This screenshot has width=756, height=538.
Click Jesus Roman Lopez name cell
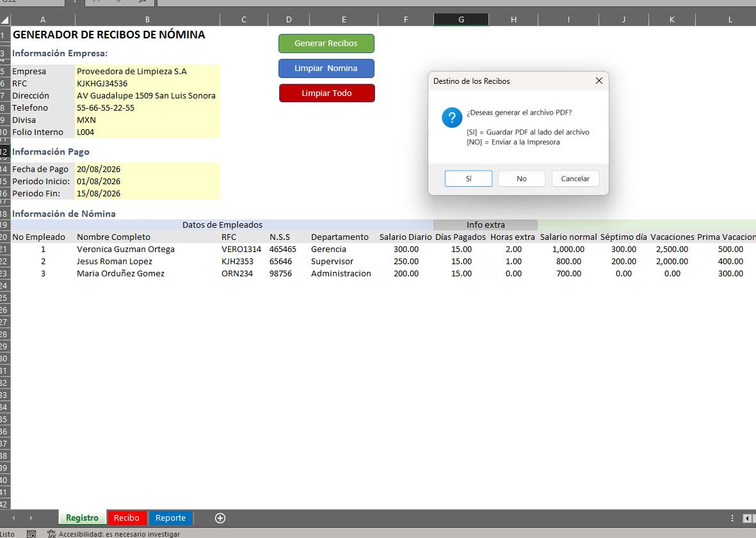tap(147, 261)
